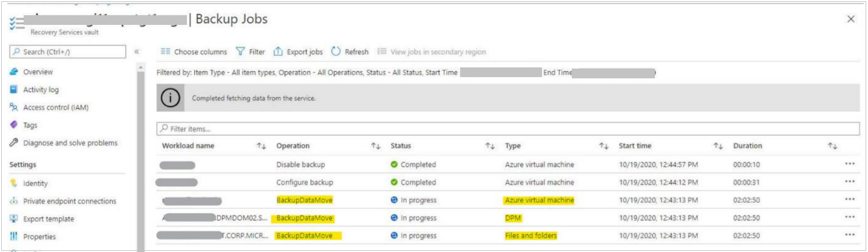Click Completed status of Configure backup job
Image resolution: width=868 pixels, height=252 pixels.
[x=413, y=182]
